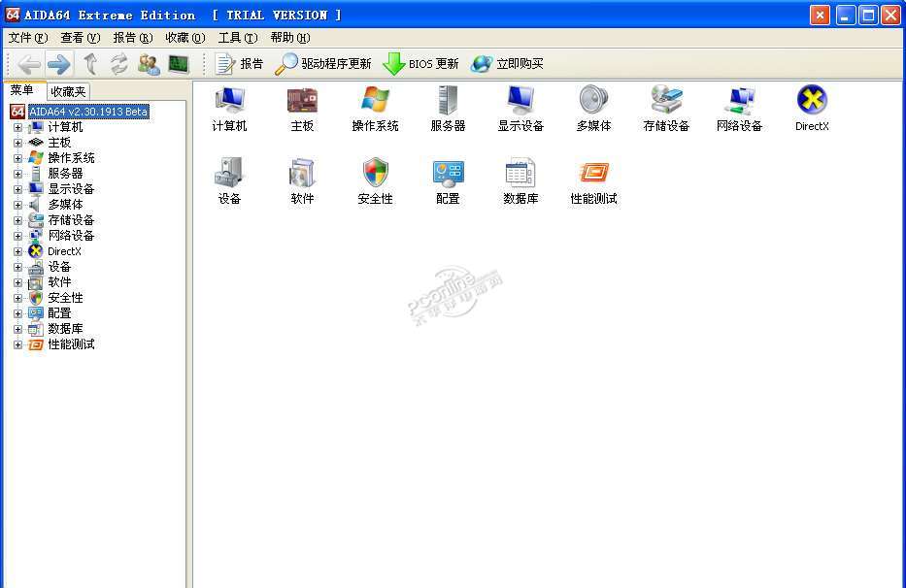Open the 收藏(O) menu
The image size is (906, 588).
pos(185,38)
